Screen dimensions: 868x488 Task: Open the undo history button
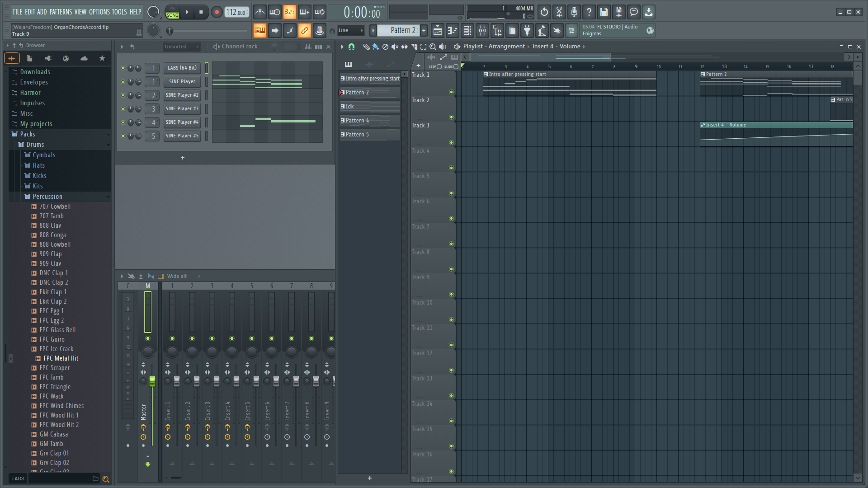click(544, 12)
